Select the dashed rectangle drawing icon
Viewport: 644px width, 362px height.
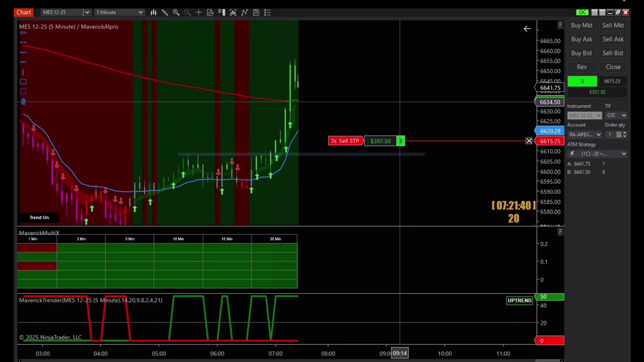pos(23,92)
